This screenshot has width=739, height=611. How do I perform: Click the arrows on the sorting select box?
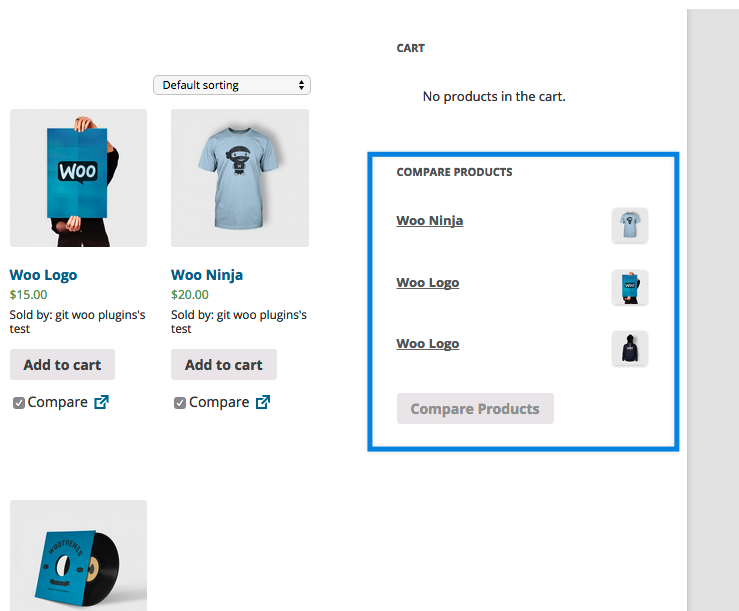tap(301, 85)
